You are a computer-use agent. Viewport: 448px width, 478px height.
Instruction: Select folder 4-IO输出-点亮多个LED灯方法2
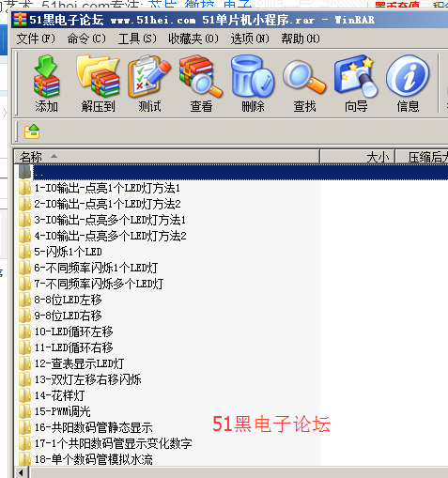110,236
